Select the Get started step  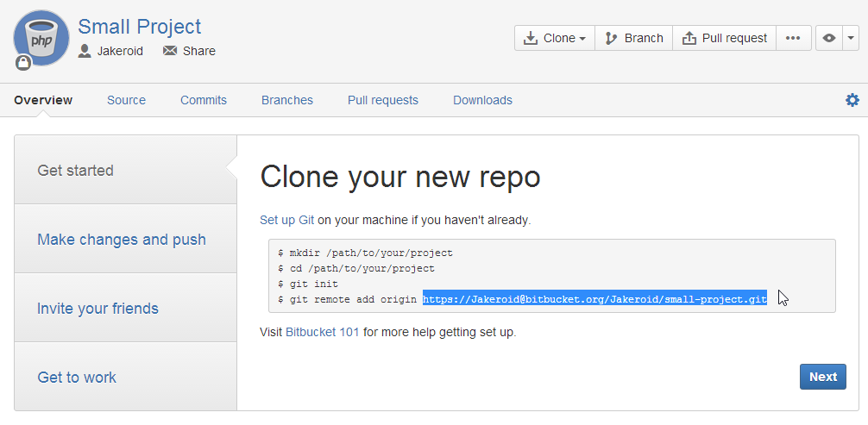click(x=126, y=170)
